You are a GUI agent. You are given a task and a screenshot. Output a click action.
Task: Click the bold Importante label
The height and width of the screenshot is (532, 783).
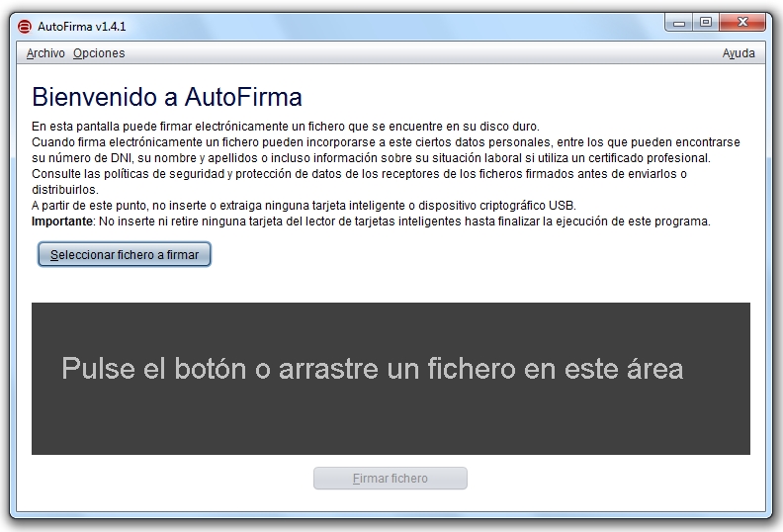pyautogui.click(x=63, y=222)
